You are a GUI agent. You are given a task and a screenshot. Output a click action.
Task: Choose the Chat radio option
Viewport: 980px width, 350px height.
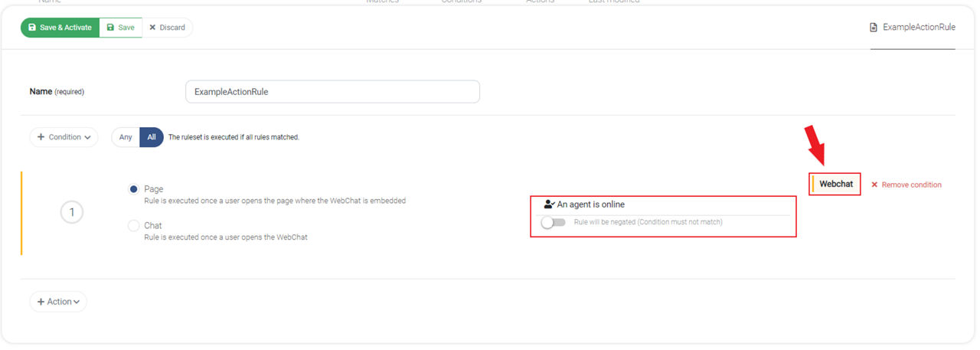[133, 226]
